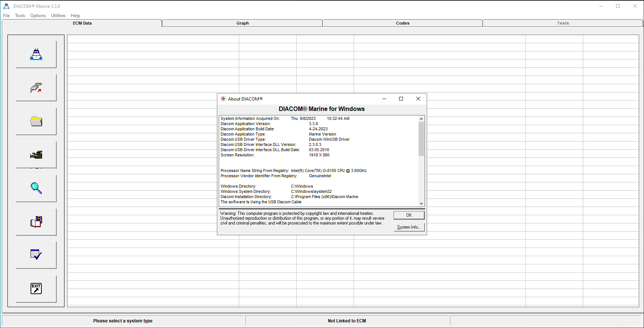This screenshot has width=644, height=328.
Task: Open the yellow folder icon button
Action: pyautogui.click(x=36, y=121)
